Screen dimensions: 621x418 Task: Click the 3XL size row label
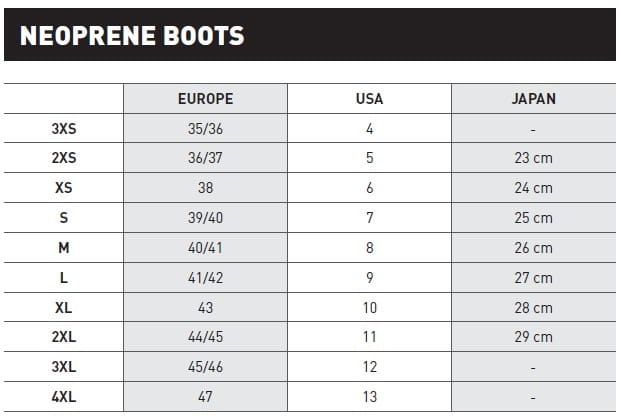pos(63,367)
